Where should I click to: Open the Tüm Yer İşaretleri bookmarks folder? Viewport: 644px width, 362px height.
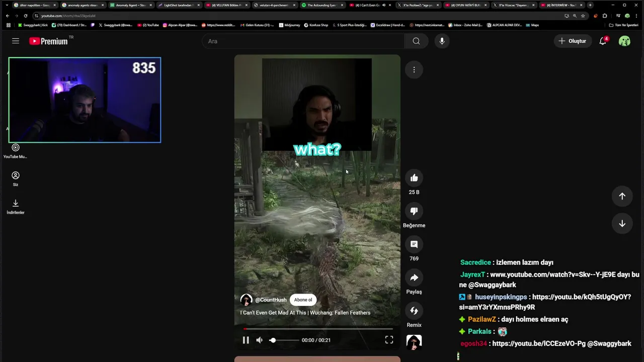(623, 25)
